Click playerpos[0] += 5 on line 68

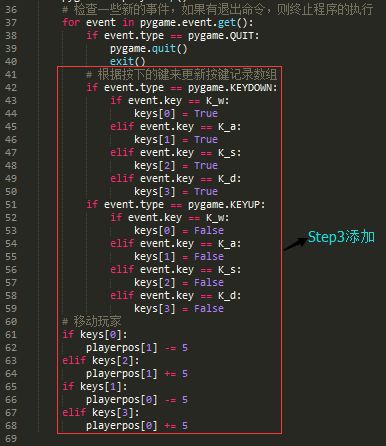[137, 426]
